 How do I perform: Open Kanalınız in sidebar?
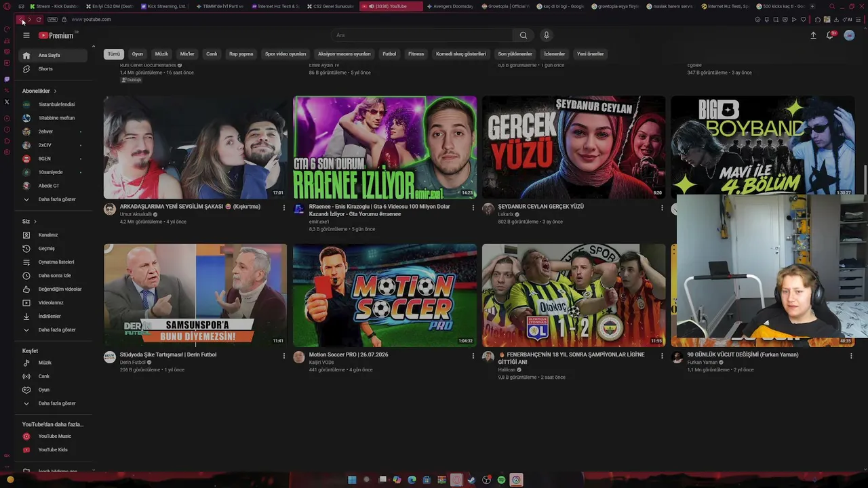(x=54, y=235)
